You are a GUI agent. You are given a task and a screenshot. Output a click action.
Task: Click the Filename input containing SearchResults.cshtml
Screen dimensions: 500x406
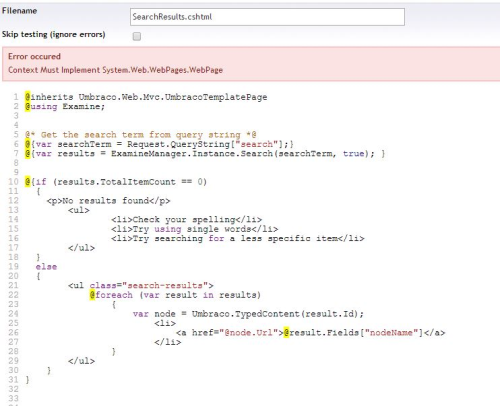point(267,17)
